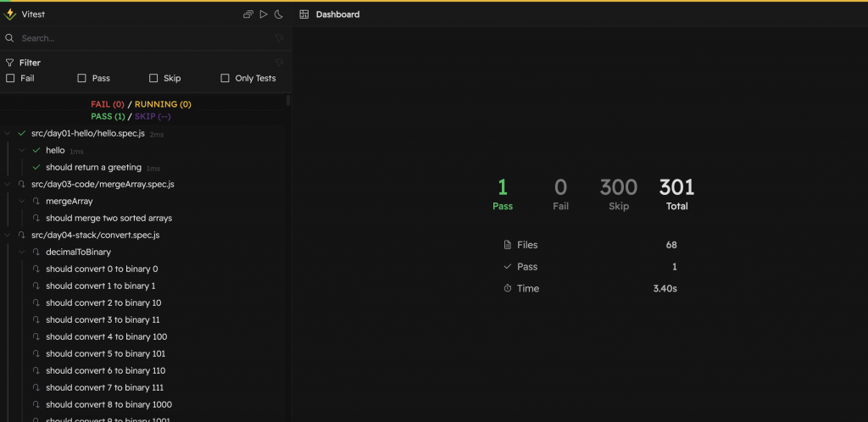Screen dimensions: 868x422
Task: Click the '301 Total' counter
Action: pos(676,194)
